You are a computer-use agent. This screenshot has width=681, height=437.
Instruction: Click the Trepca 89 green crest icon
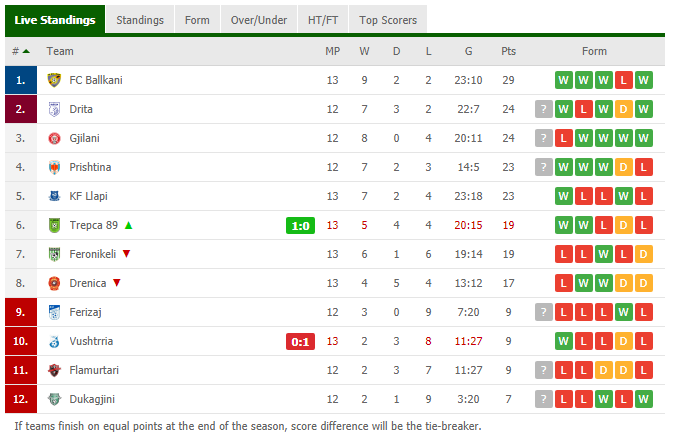point(55,225)
